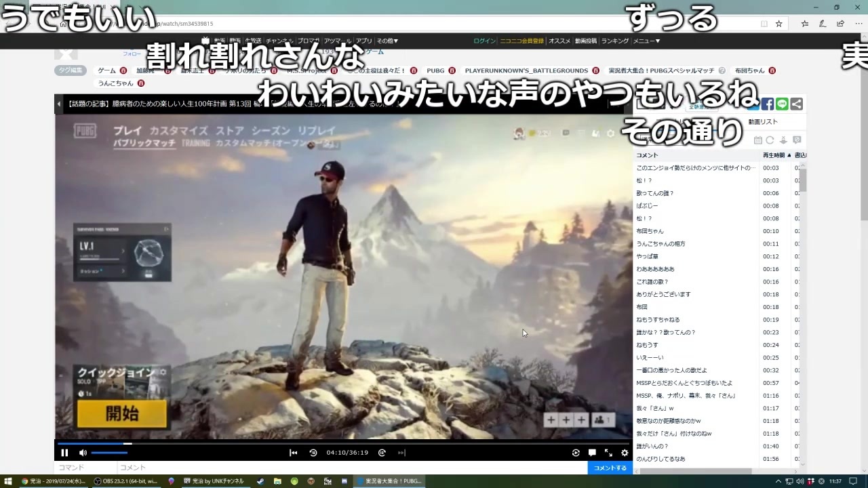The height and width of the screenshot is (488, 868).
Task: Click the タグ編集 tag edit button
Action: click(71, 70)
